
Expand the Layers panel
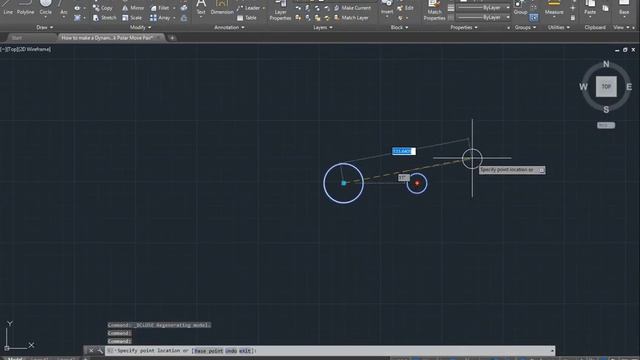click(x=323, y=27)
